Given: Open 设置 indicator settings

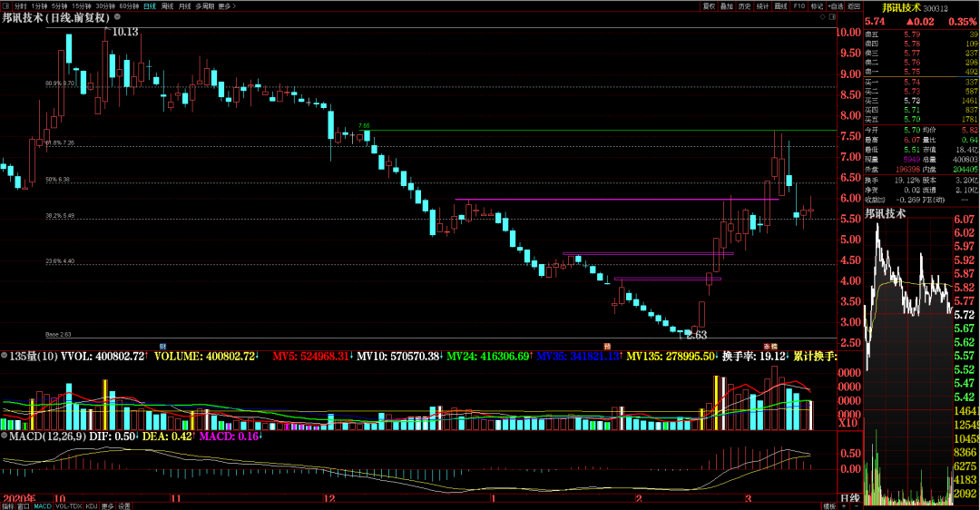Looking at the screenshot, I should [124, 506].
